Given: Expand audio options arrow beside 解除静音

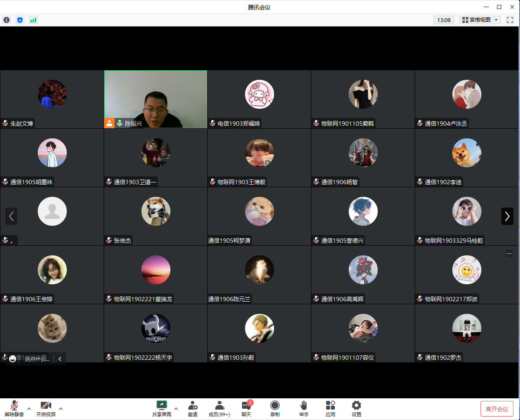Looking at the screenshot, I should point(29,408).
